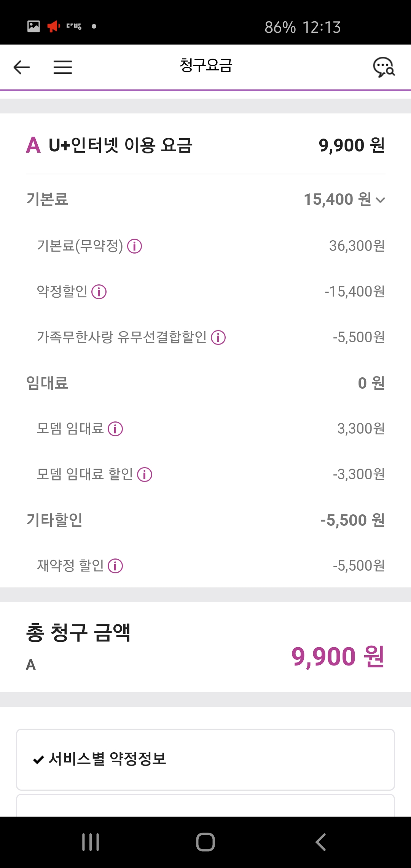411x868 pixels.
Task: Open the hamburger menu
Action: [x=63, y=67]
